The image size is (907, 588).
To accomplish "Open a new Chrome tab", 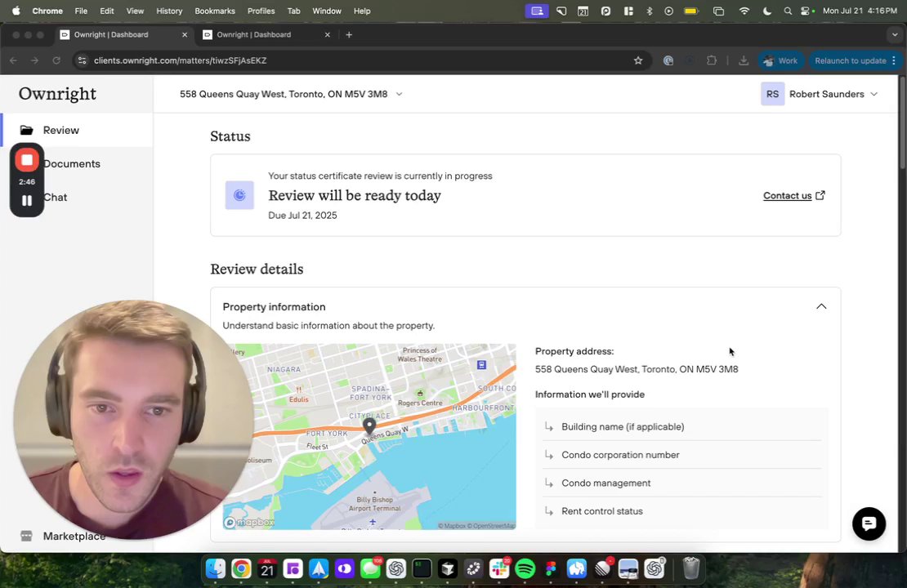I will 349,34.
